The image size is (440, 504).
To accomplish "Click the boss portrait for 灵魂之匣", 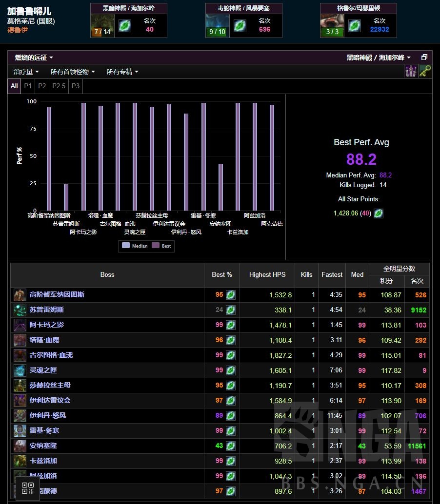I will pos(20,370).
